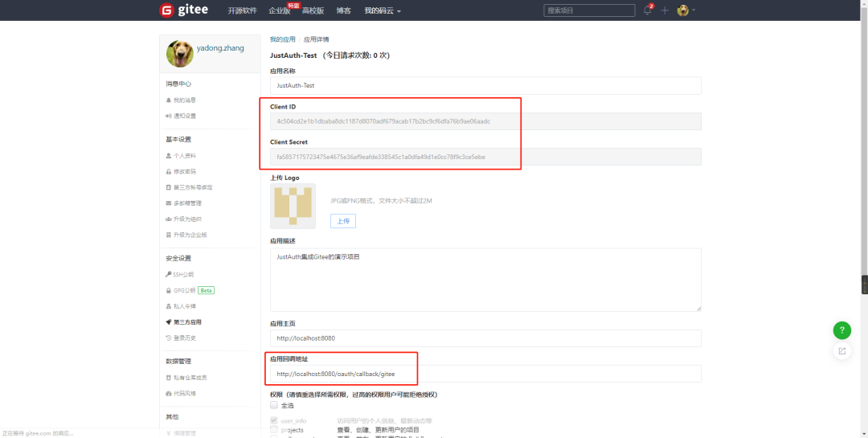Open GPG公钥 Beta in sidebar

[190, 290]
